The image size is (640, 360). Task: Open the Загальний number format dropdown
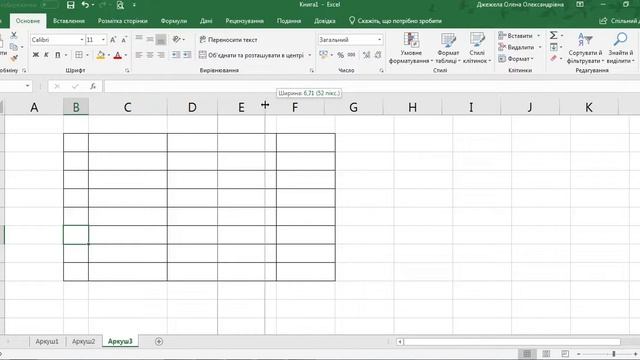click(380, 40)
